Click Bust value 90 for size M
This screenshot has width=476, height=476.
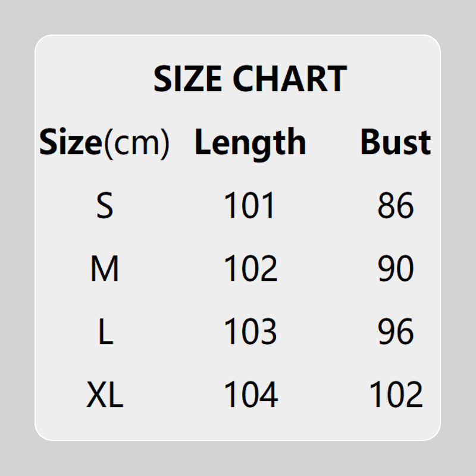tap(396, 269)
